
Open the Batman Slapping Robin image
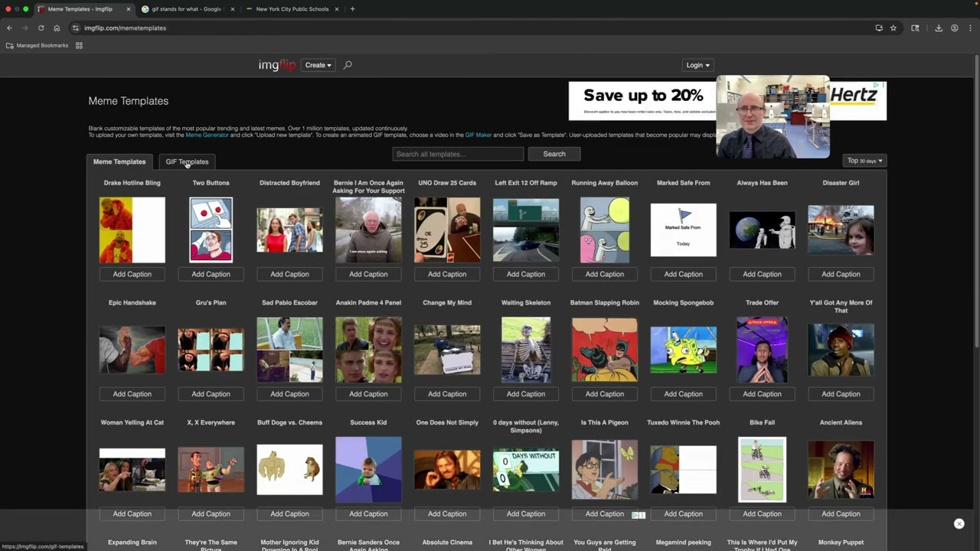605,350
